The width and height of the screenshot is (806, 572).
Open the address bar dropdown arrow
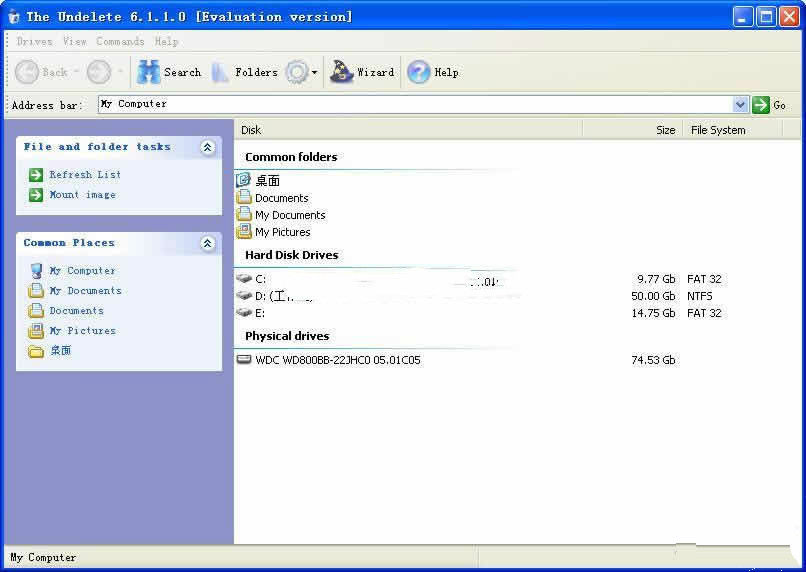[740, 104]
